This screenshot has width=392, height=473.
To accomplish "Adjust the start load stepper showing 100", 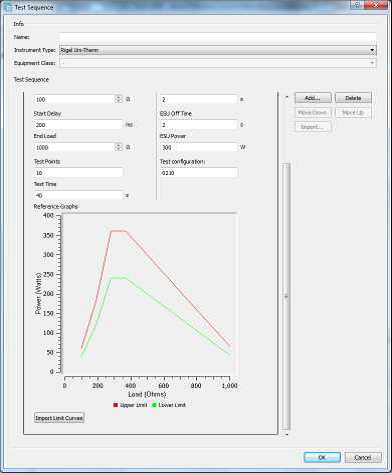I will coord(118,99).
